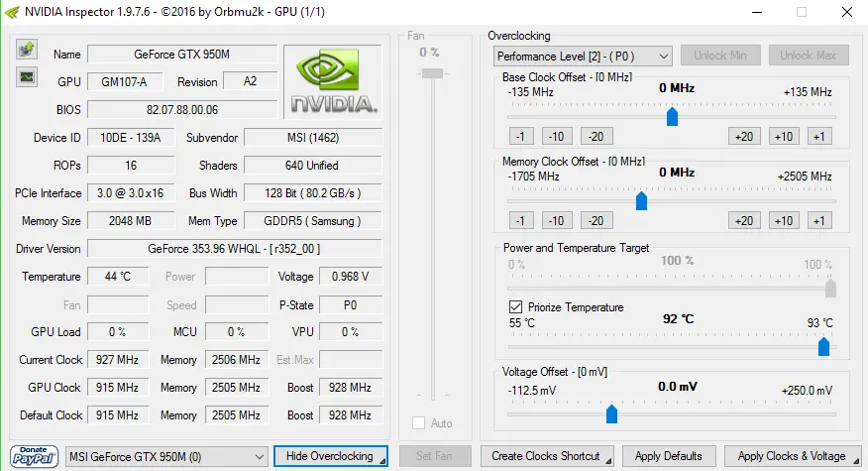The width and height of the screenshot is (868, 471).
Task: Enable the Auto fan checkbox
Action: click(x=418, y=422)
